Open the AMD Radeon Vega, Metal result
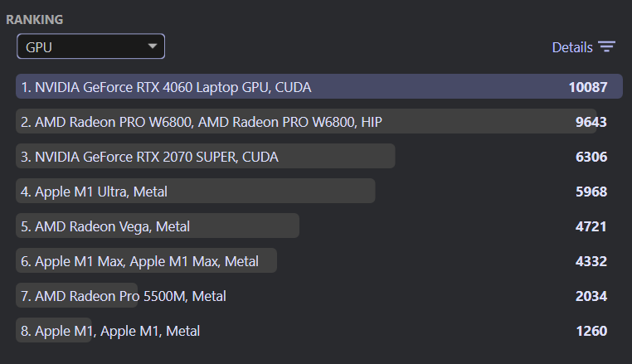The height and width of the screenshot is (364, 632). tap(319, 226)
